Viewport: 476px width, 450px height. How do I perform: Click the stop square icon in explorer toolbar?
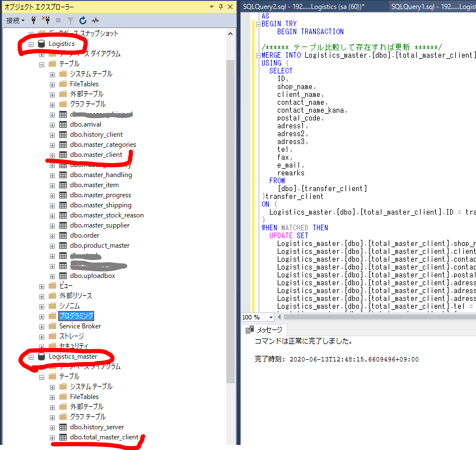pyautogui.click(x=58, y=20)
